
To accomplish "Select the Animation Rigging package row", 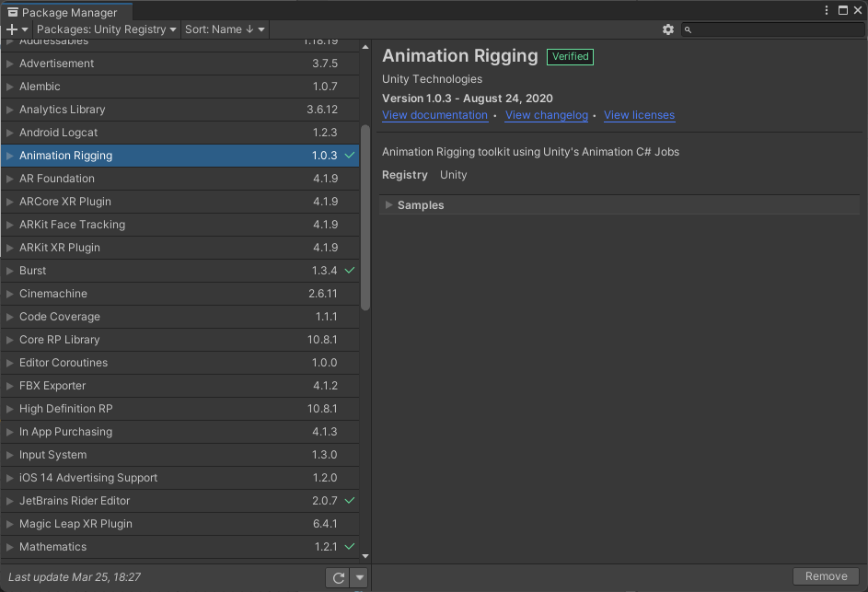I will tap(179, 156).
